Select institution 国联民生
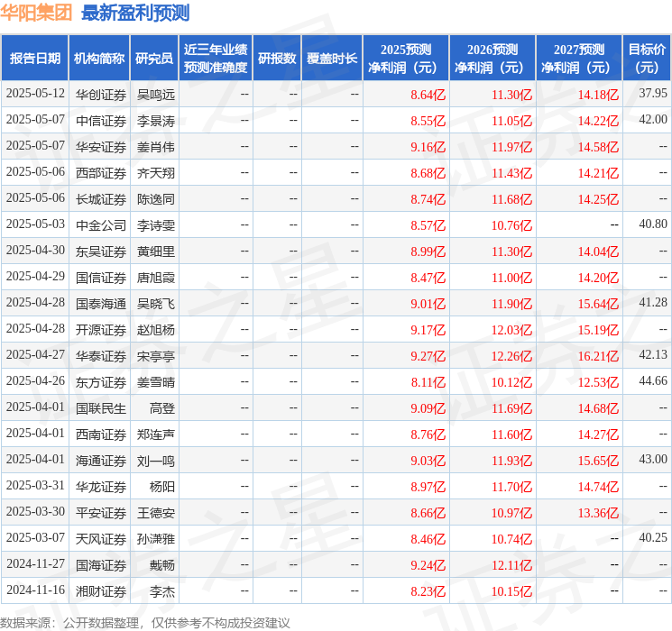 [x=101, y=408]
